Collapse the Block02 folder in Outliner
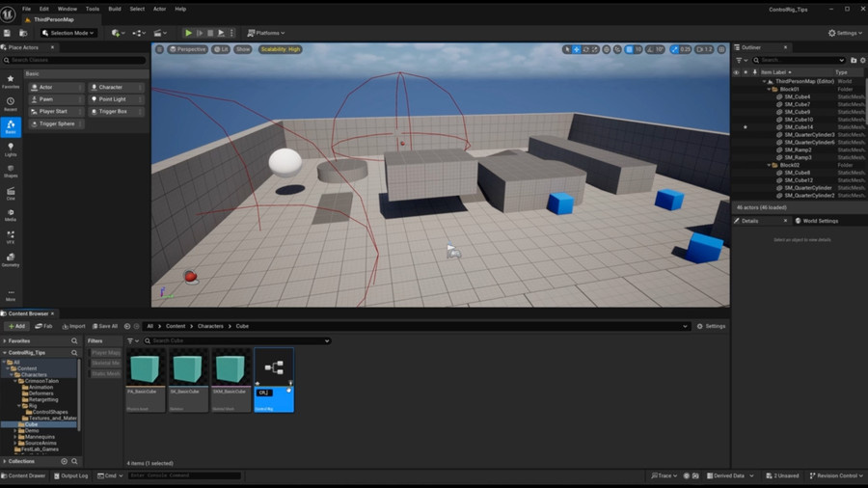 click(769, 165)
